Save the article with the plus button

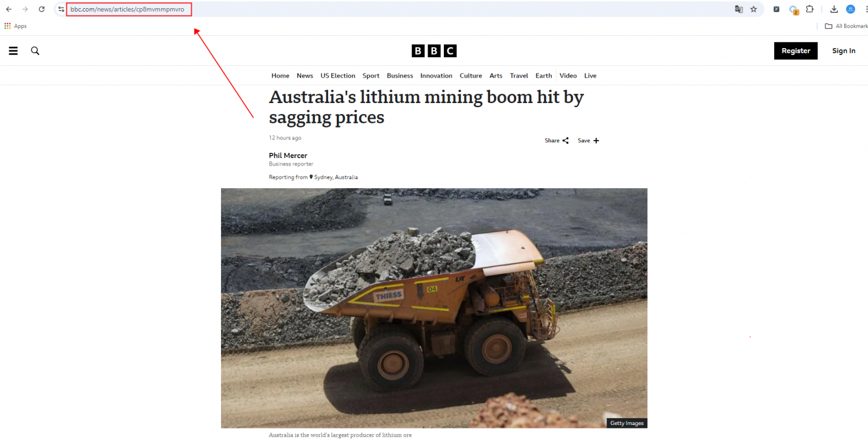tap(589, 141)
